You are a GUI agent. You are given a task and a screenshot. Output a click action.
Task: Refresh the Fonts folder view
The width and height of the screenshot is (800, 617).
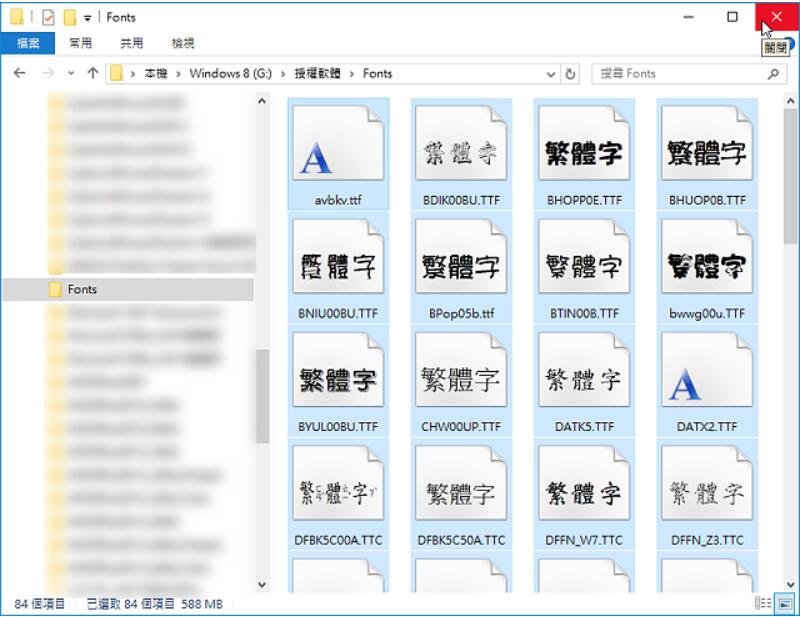point(570,74)
